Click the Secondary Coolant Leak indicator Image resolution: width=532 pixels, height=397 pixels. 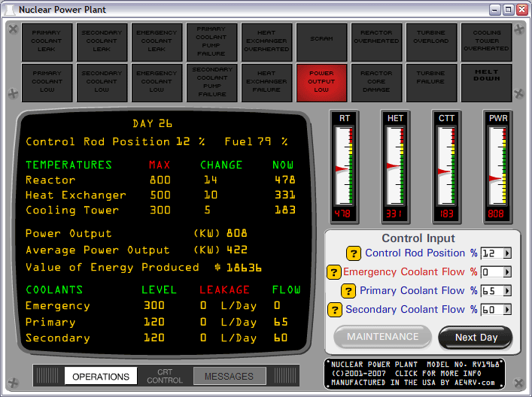point(102,42)
